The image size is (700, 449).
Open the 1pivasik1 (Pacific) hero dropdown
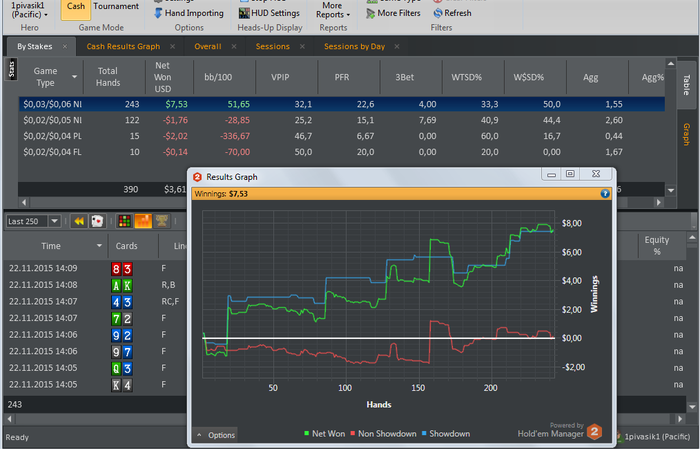pos(29,10)
